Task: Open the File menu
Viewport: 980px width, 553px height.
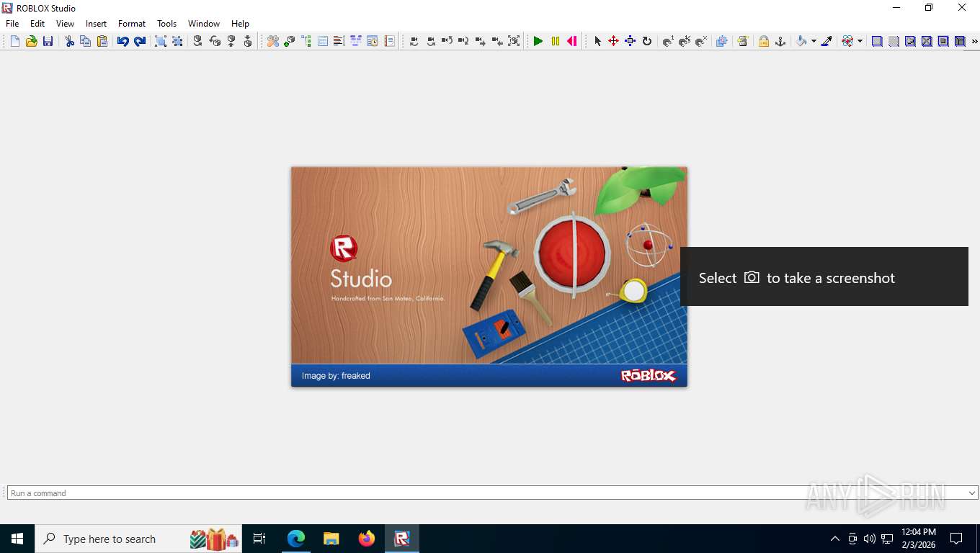Action: click(x=12, y=24)
